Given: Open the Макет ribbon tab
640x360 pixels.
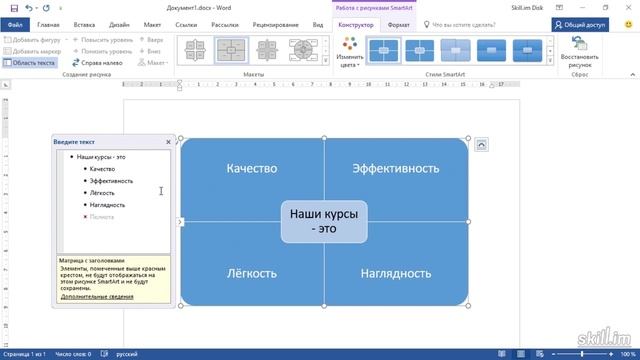Looking at the screenshot, I should pyautogui.click(x=152, y=25).
